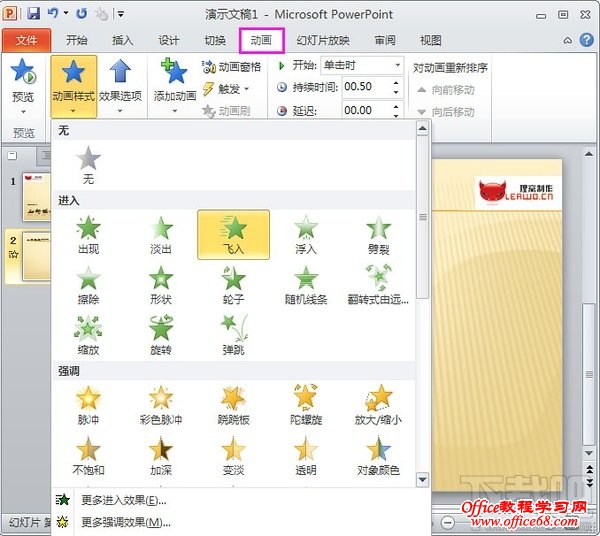Open the 触发 trigger dropdown
The image size is (600, 536).
click(x=226, y=89)
